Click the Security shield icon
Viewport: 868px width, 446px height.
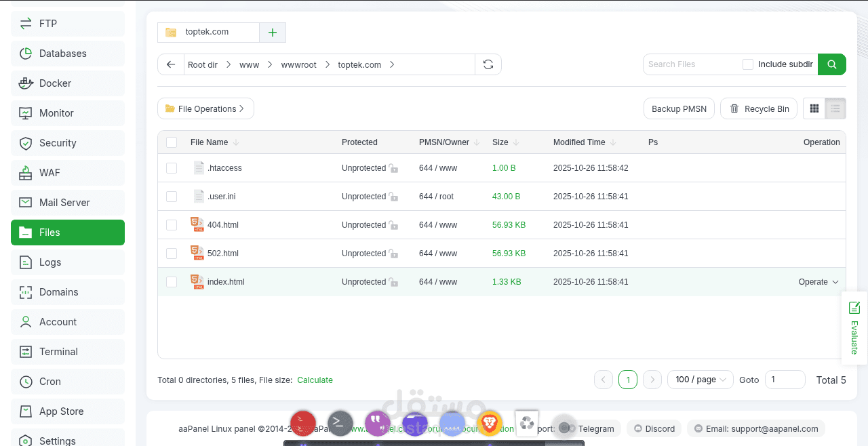point(26,143)
